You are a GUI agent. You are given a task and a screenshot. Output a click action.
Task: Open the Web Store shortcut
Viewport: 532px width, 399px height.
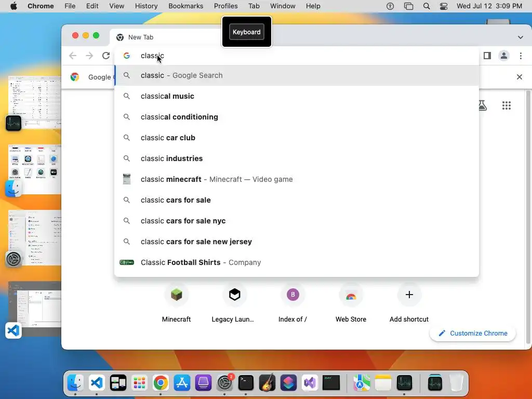click(351, 303)
